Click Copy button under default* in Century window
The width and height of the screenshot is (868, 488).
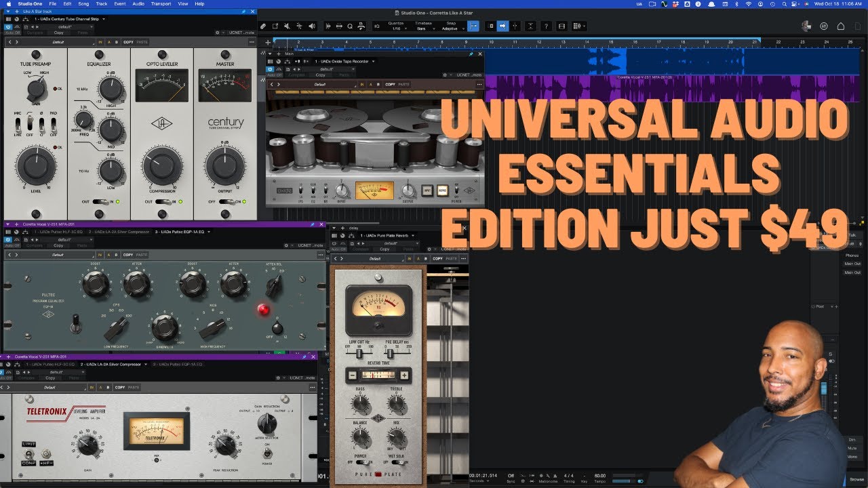[58, 33]
